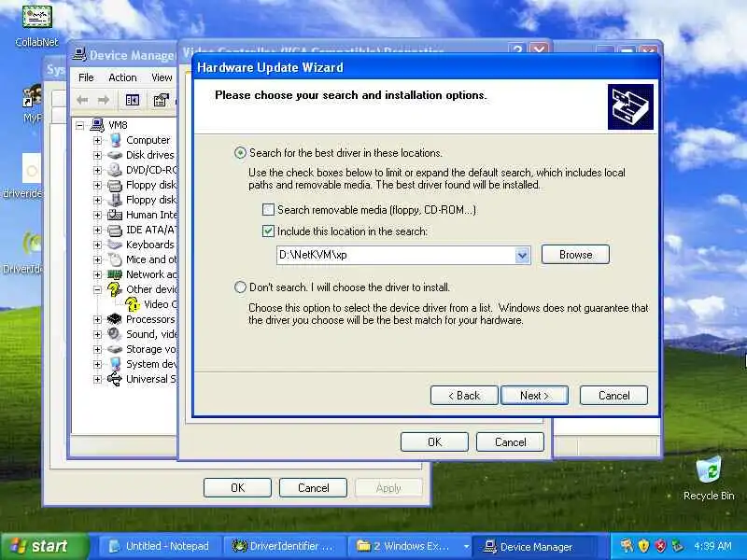
Task: Click OK in System Properties window
Action: (x=237, y=487)
